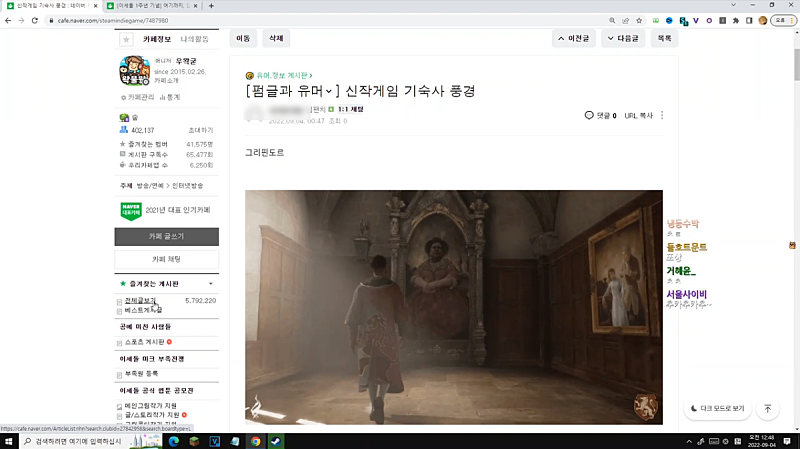Image resolution: width=800 pixels, height=449 pixels.
Task: Open the Windows Start menu
Action: coord(9,441)
